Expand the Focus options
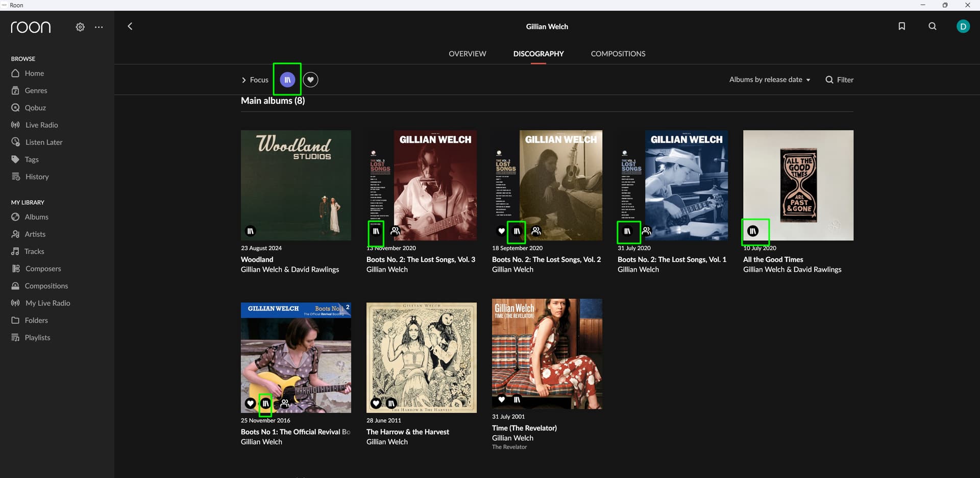The width and height of the screenshot is (980, 478). point(255,80)
